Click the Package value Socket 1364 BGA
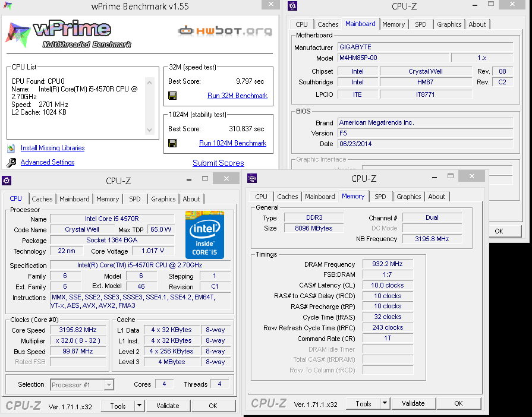Screen dimensions: 532x417 (x=112, y=240)
